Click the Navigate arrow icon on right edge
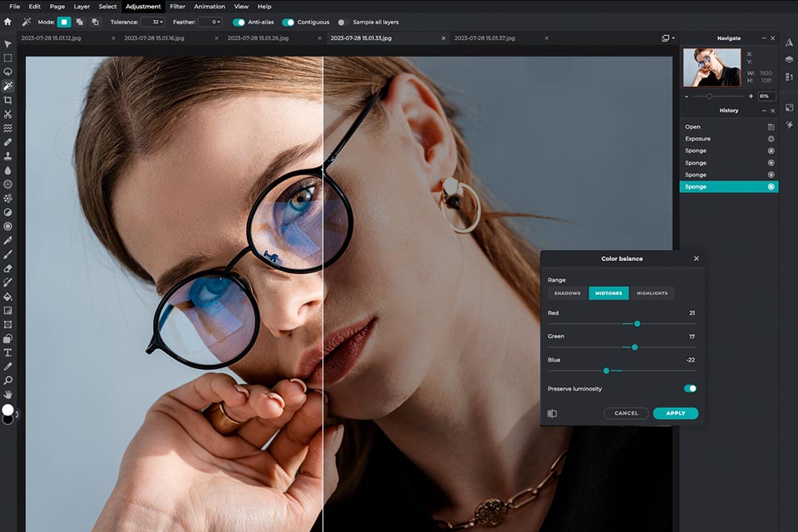798x532 pixels. 789,42
